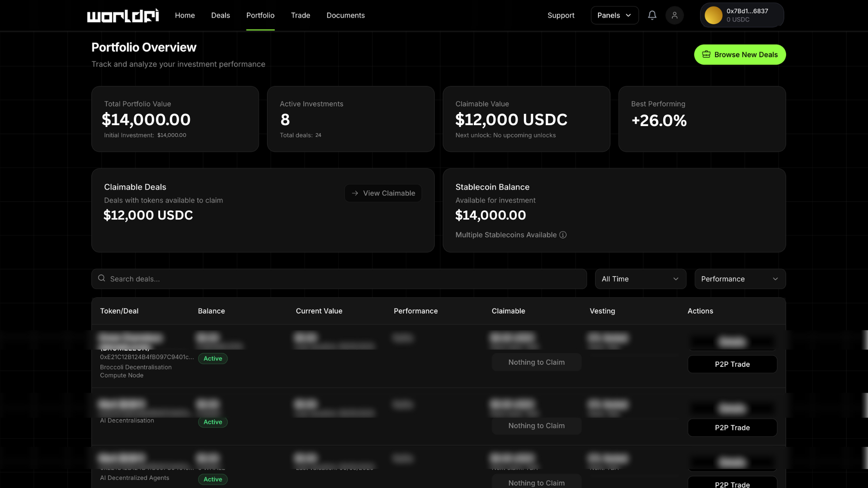
Task: Click the Support link
Action: [x=561, y=15]
